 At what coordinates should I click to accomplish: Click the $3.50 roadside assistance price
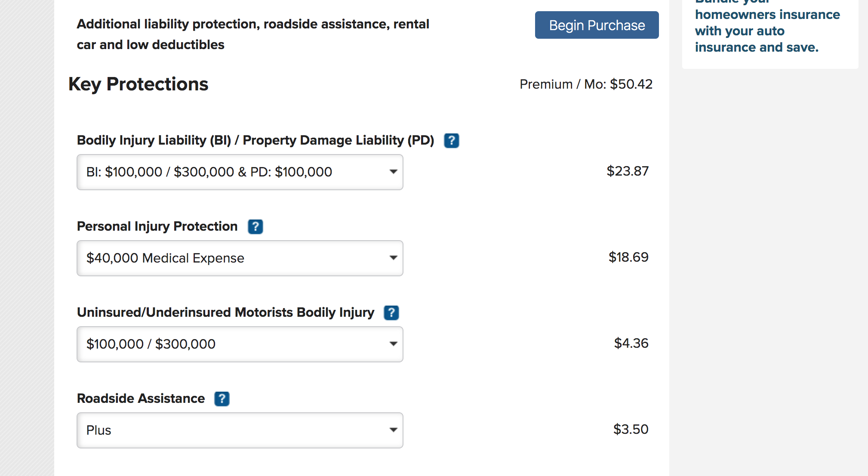tap(631, 430)
